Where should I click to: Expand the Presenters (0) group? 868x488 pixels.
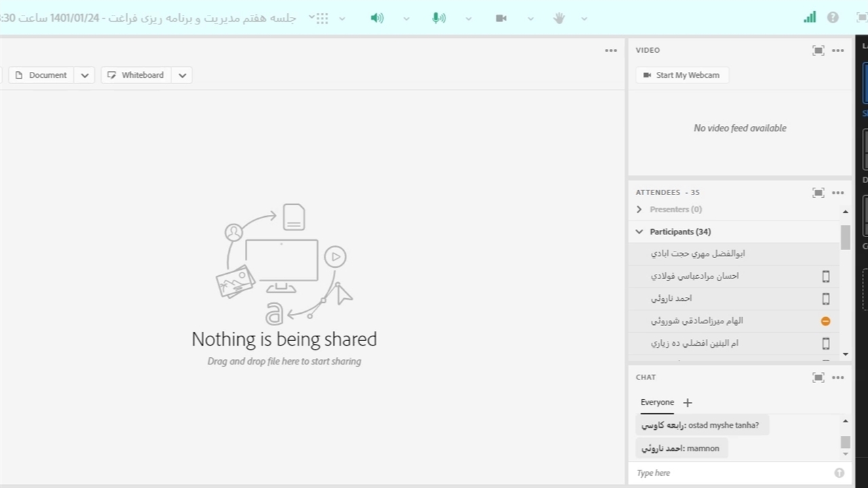click(639, 209)
